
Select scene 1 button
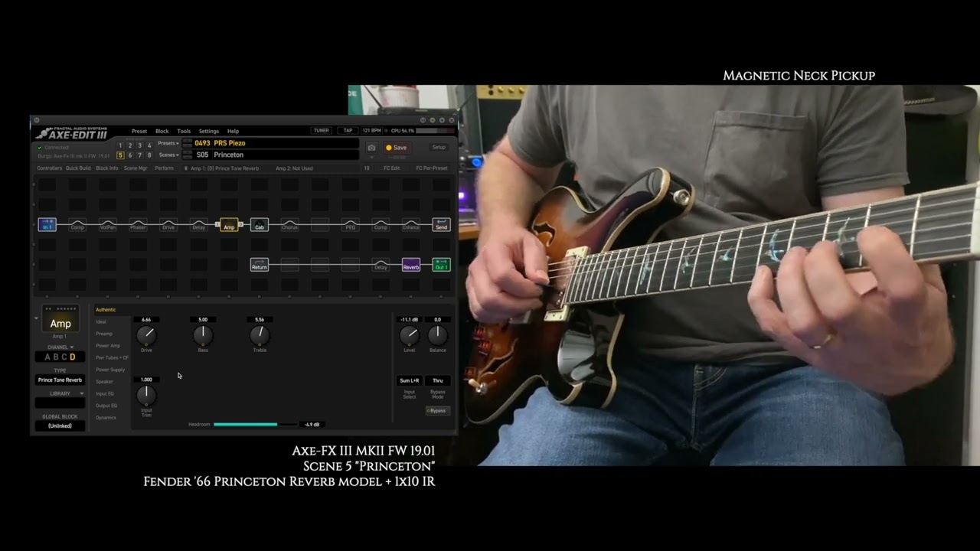pos(120,145)
